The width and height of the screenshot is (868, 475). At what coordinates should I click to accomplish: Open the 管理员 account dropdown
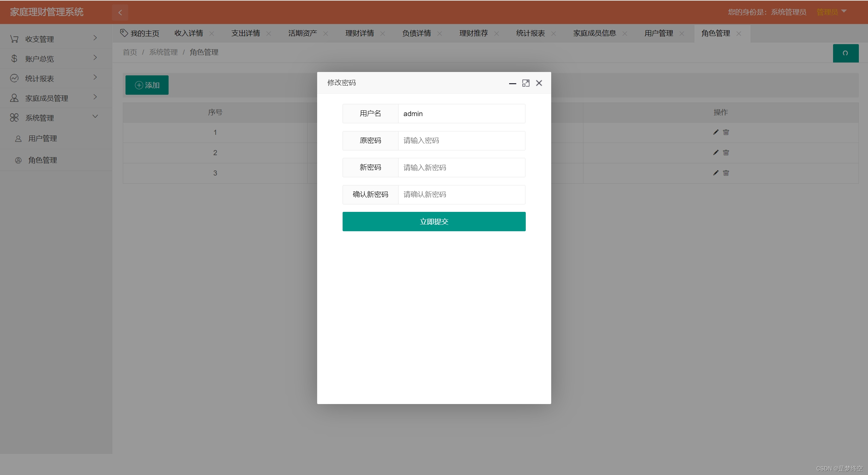(831, 12)
